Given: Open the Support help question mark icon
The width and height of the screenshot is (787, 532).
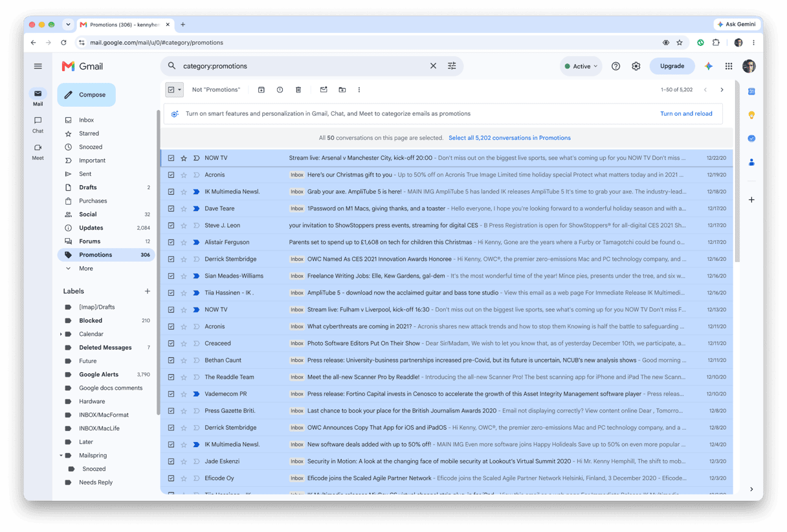Looking at the screenshot, I should point(615,66).
